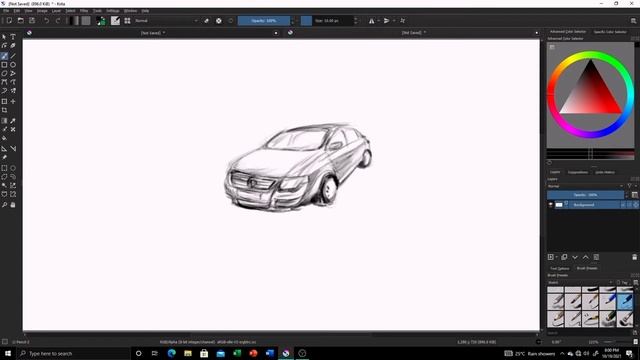
Task: Select the Text tool in toolbox
Action: [13, 37]
